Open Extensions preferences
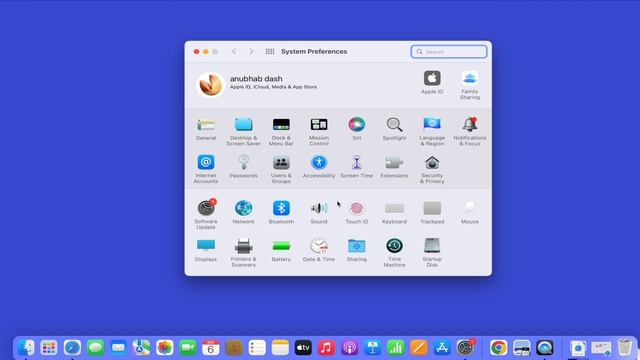The image size is (640, 360). [394, 167]
